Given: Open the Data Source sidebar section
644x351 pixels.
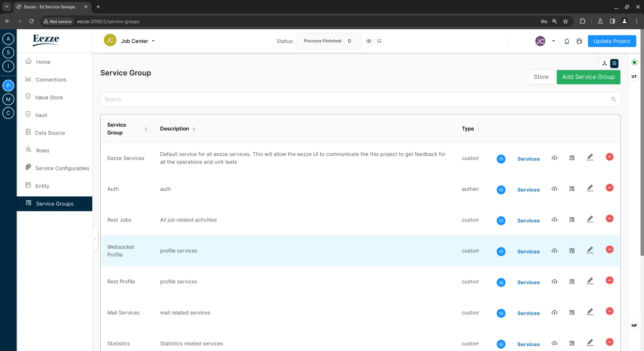Looking at the screenshot, I should (x=50, y=133).
